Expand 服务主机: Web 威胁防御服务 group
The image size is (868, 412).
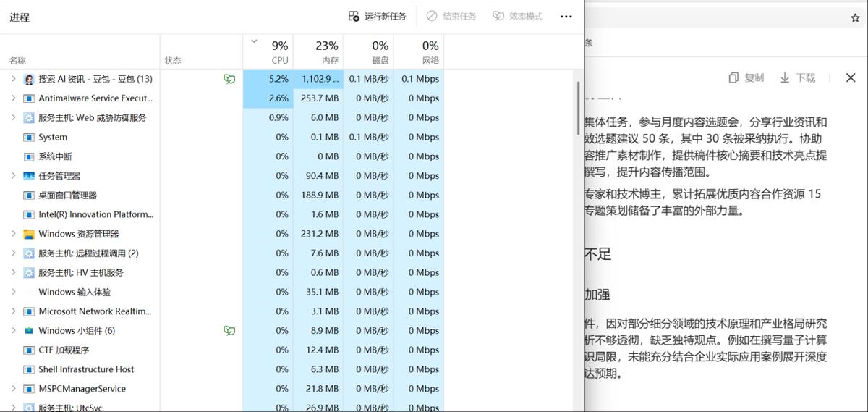pyautogui.click(x=13, y=117)
